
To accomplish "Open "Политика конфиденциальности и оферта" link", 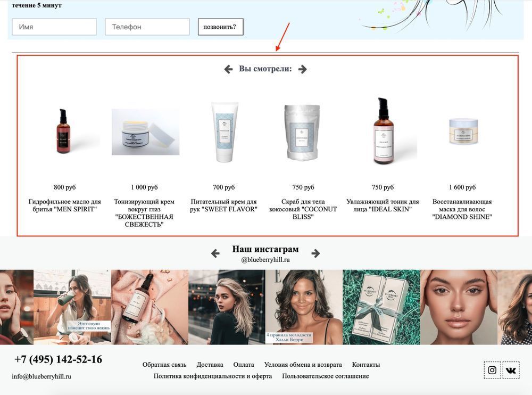I will [x=213, y=376].
